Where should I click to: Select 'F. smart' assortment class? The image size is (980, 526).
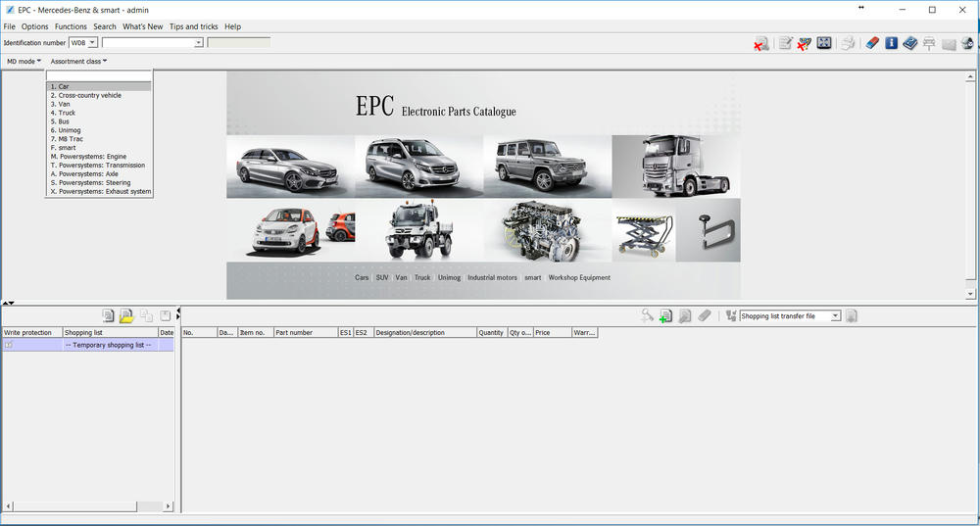pos(99,148)
